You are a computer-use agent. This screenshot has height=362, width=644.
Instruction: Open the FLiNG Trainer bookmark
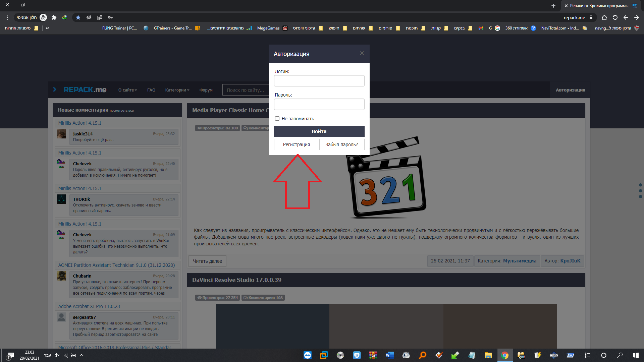[x=125, y=28]
